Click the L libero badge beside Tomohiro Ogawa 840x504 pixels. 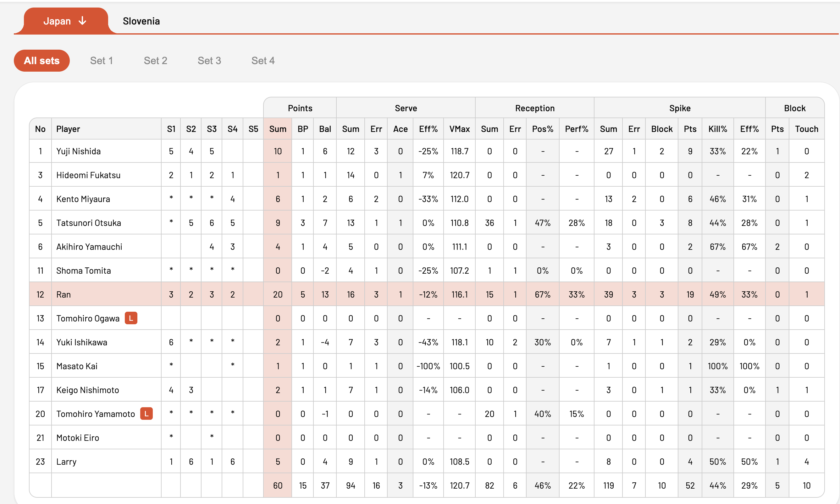131,318
